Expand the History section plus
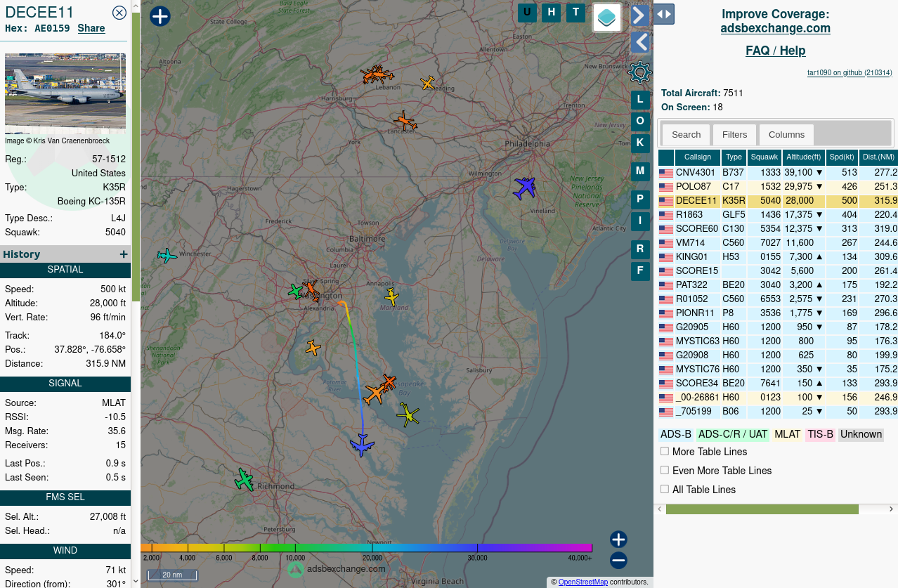 click(124, 254)
